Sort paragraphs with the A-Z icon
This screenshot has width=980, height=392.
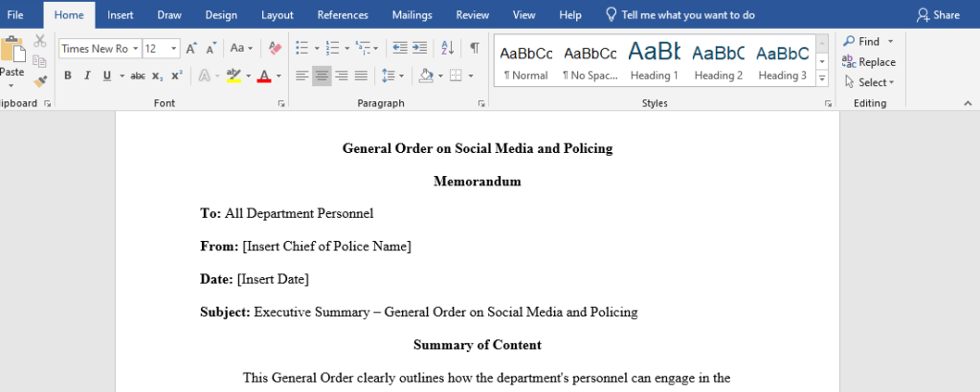click(447, 48)
